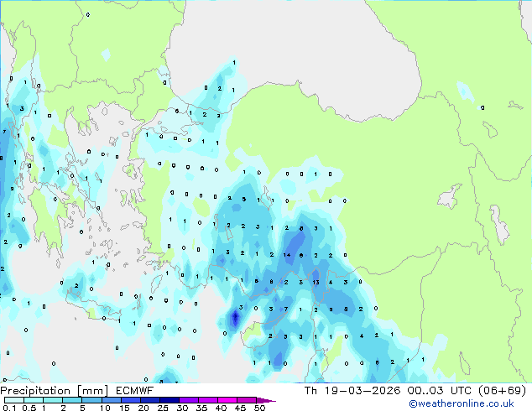The width and height of the screenshot is (532, 411).
Task: Click the '10' legend scale label
Action: point(105,408)
